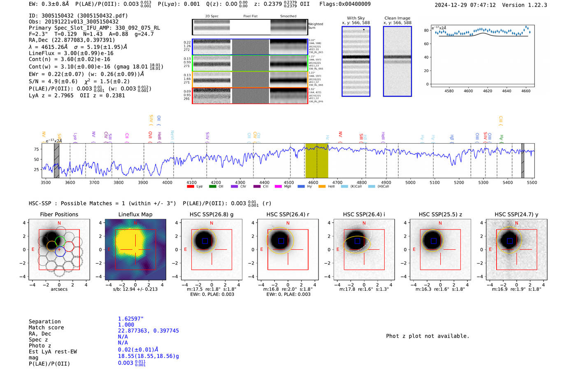Click the EWr = 0.22(±0.07) line
This screenshot has height=392, width=576.
86,74
